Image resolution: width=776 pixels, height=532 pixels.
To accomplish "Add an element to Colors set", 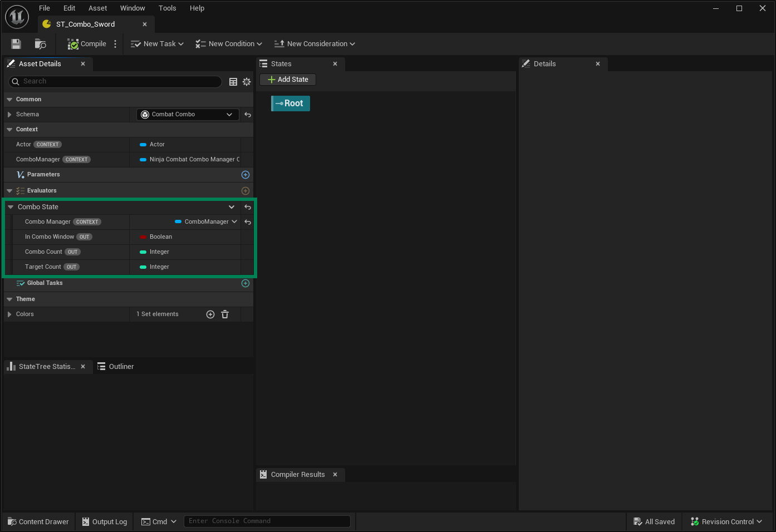I will click(x=210, y=314).
